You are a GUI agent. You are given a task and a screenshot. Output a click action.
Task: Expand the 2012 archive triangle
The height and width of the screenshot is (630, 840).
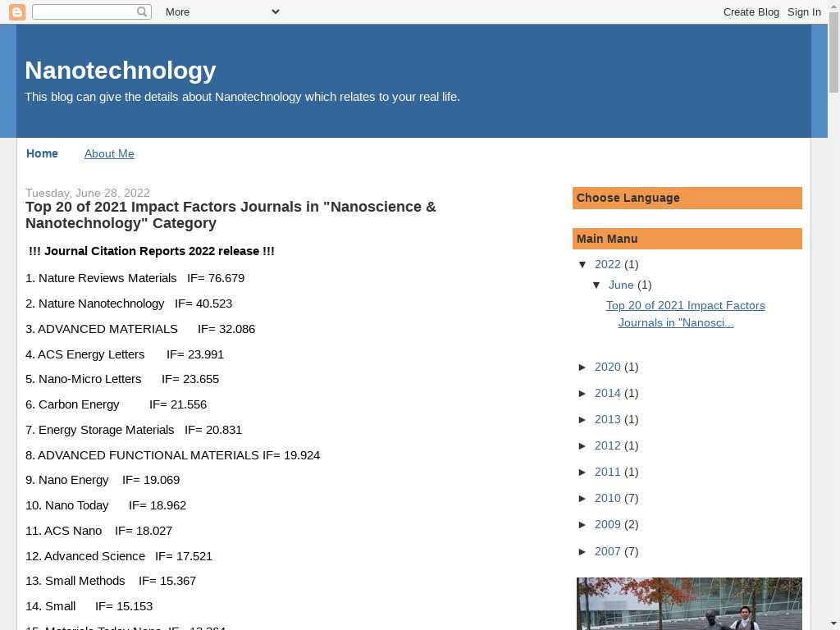pyautogui.click(x=583, y=445)
